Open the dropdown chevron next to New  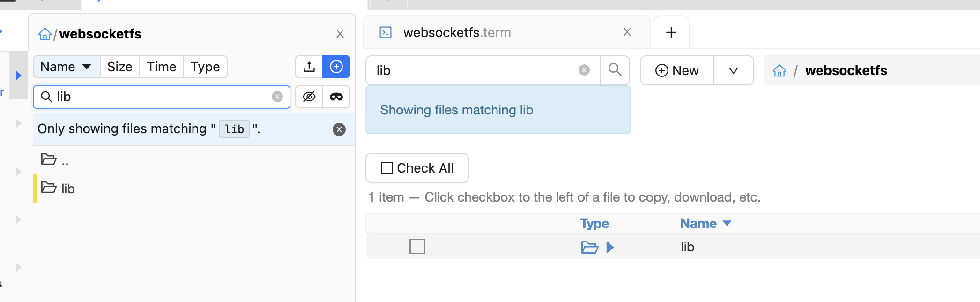733,70
